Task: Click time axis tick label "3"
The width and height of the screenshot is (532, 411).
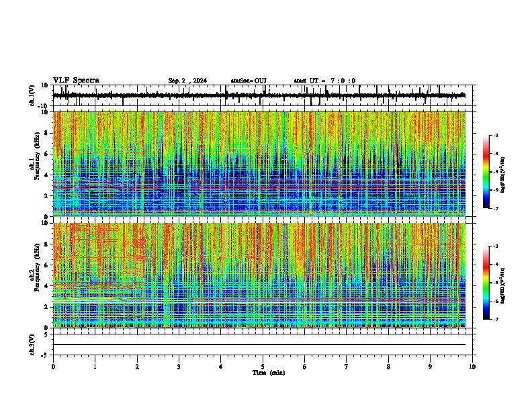Action: coord(179,367)
